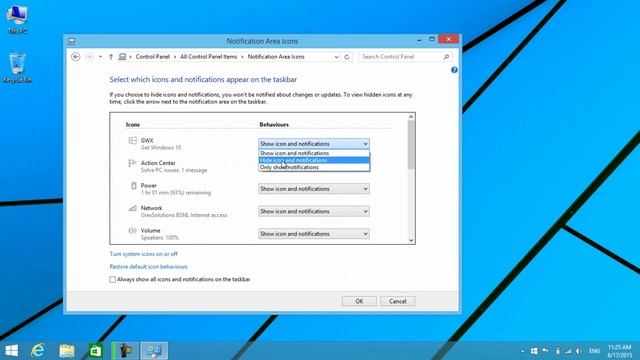Refresh the Control Panel address bar

click(x=347, y=57)
